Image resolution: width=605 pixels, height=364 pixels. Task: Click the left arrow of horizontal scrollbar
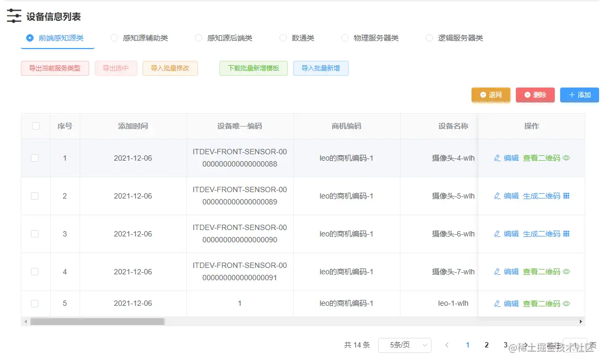tap(26, 322)
